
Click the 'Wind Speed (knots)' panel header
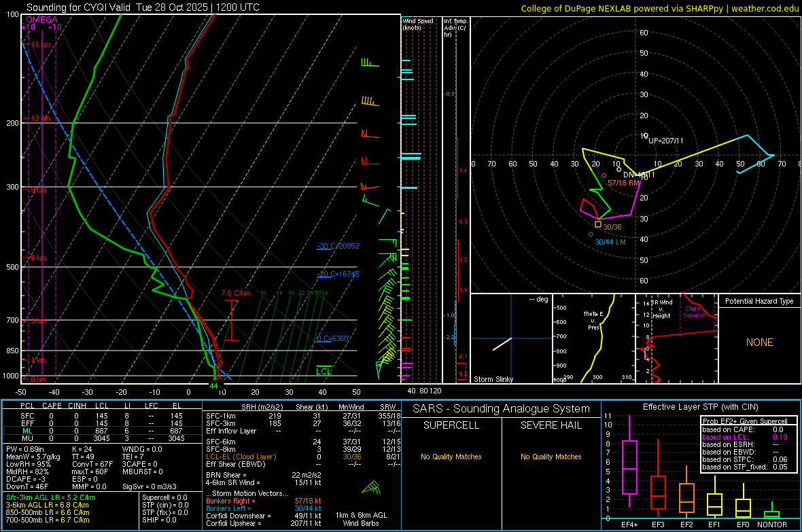pyautogui.click(x=417, y=24)
